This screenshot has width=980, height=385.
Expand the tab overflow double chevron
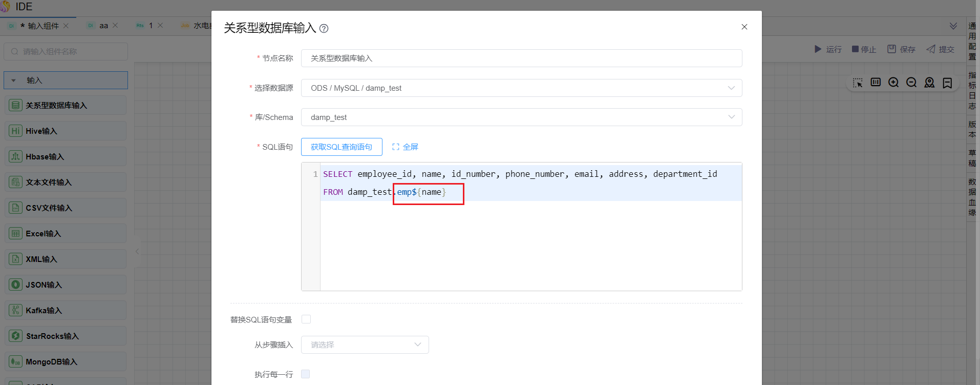coord(953,26)
